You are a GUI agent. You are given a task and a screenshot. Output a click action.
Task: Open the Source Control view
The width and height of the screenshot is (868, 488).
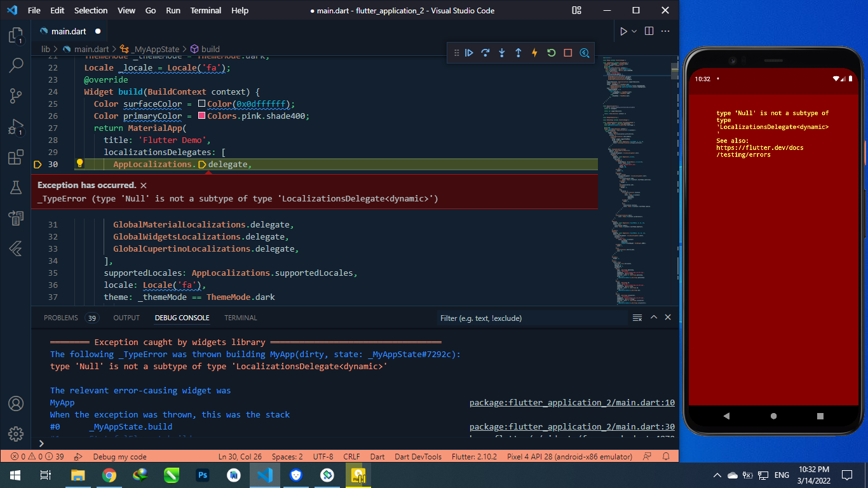[x=16, y=96]
